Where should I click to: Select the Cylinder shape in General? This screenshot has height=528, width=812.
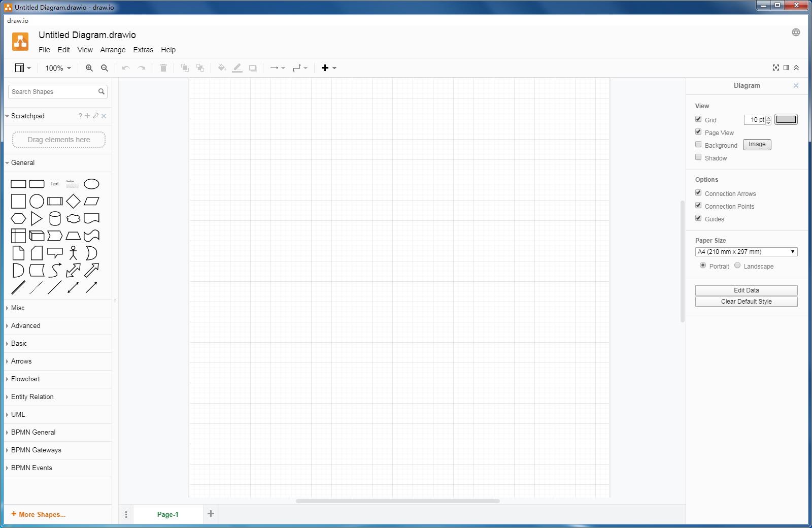tap(55, 219)
